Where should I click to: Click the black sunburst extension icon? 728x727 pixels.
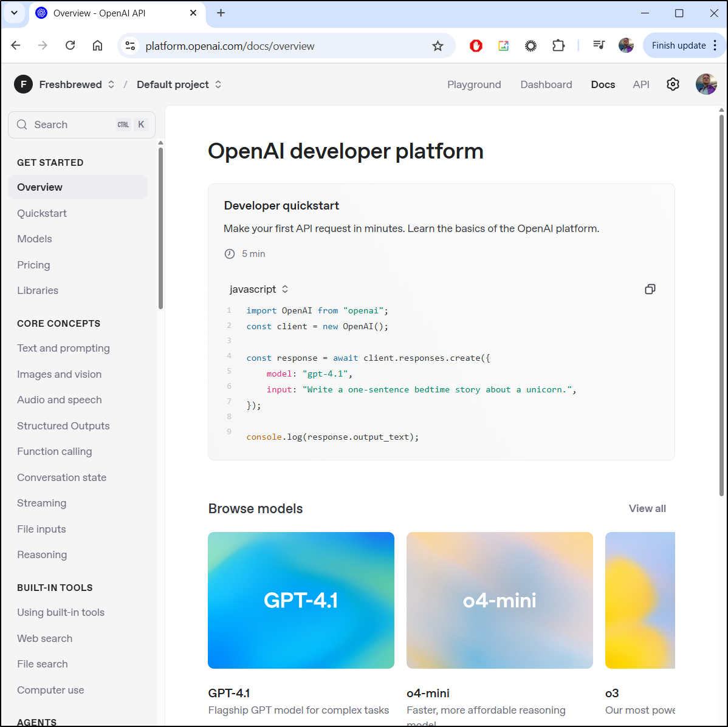[531, 46]
